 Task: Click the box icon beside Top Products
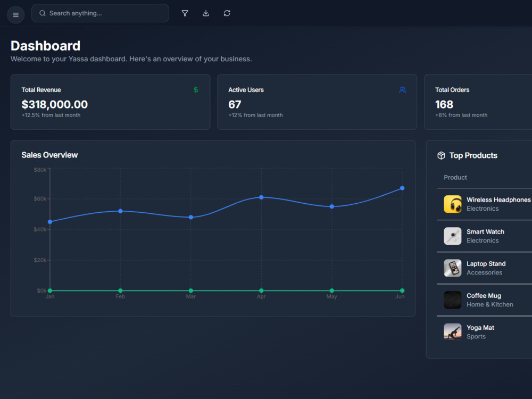click(441, 155)
